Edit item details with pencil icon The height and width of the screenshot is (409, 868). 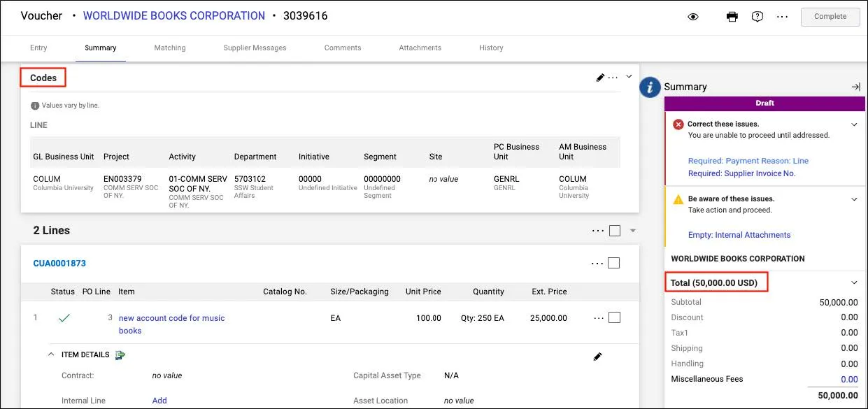(x=597, y=357)
